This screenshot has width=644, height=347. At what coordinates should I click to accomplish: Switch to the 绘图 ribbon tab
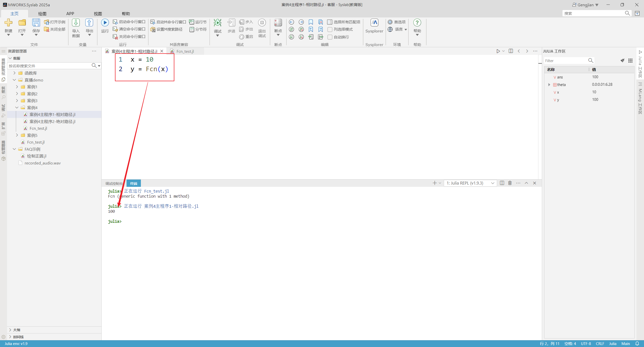tap(42, 14)
